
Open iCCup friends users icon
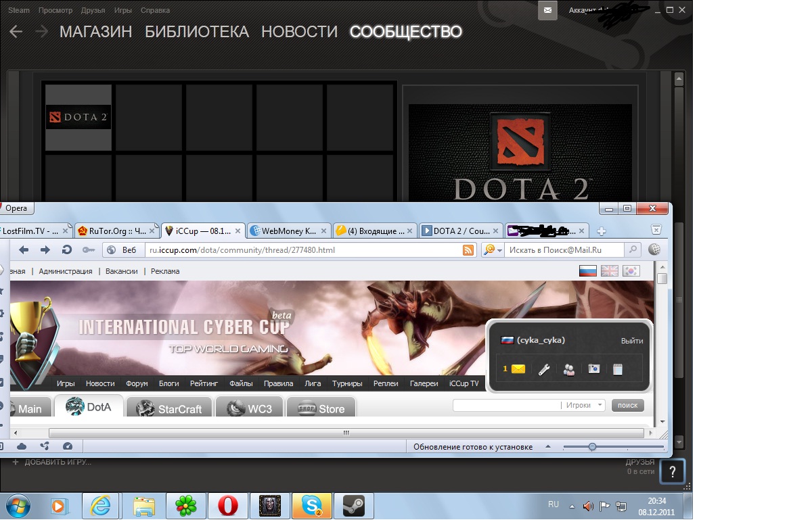pos(568,369)
